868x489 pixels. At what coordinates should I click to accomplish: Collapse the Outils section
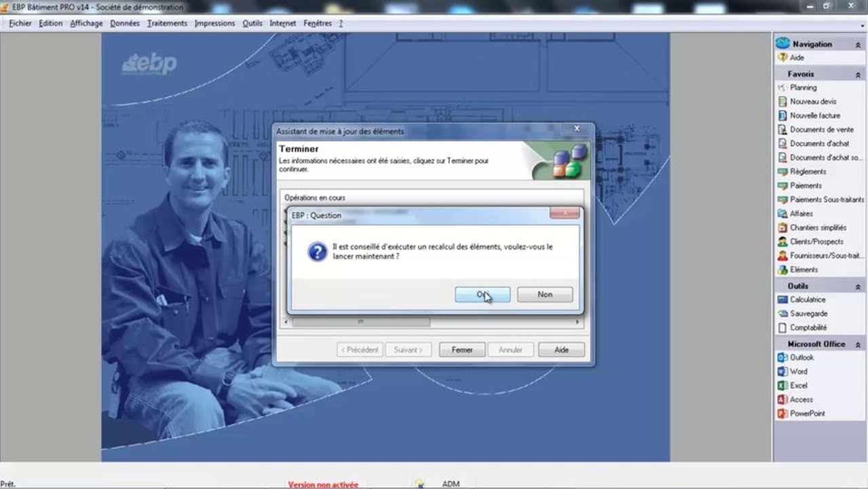(x=858, y=287)
